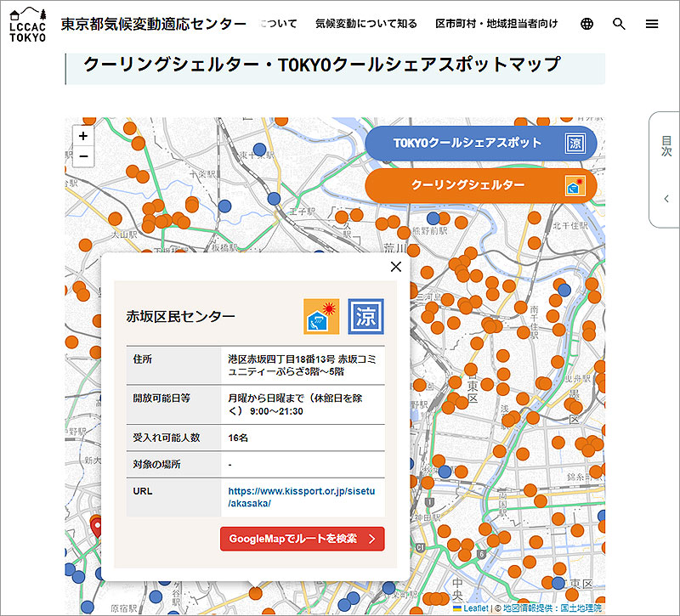The height and width of the screenshot is (616, 680).
Task: Open the search magnifier icon
Action: pos(619,24)
